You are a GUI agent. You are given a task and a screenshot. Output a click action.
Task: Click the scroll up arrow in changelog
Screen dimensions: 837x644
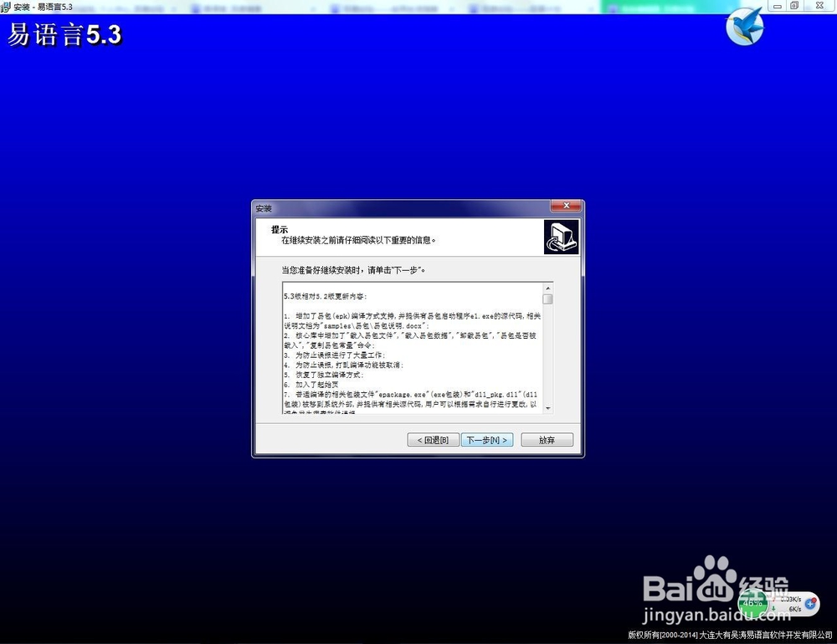tap(547, 288)
